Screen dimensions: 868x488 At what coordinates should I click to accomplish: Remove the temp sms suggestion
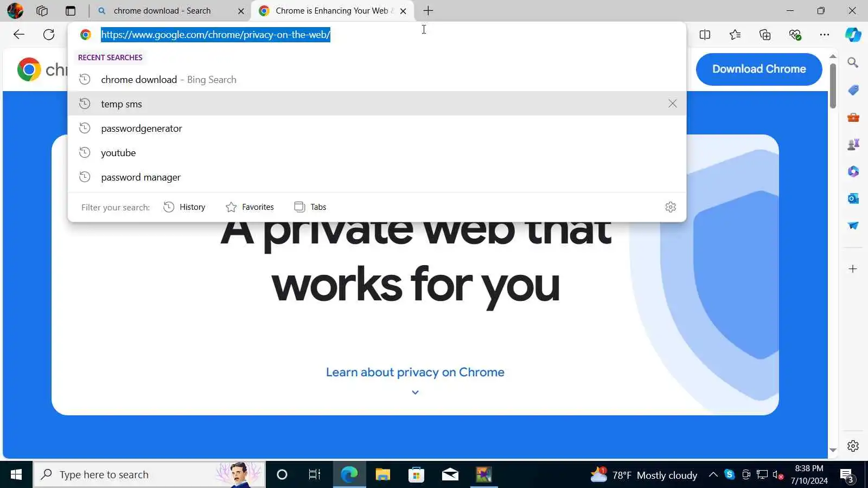click(x=673, y=104)
